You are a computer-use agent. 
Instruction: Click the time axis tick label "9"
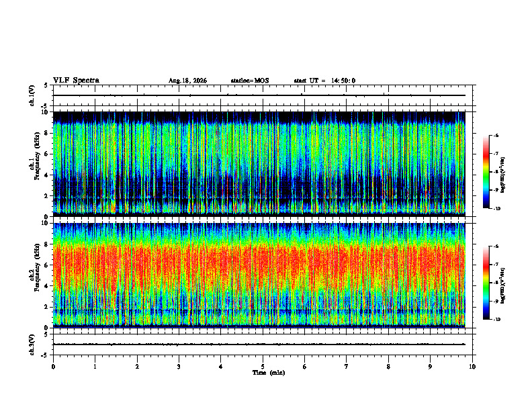(430, 367)
